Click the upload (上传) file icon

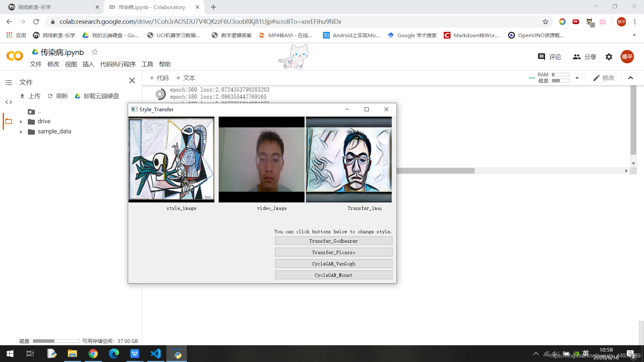click(x=22, y=96)
